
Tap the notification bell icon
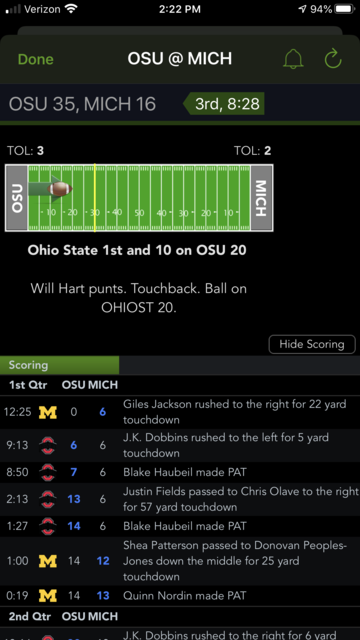(x=293, y=59)
